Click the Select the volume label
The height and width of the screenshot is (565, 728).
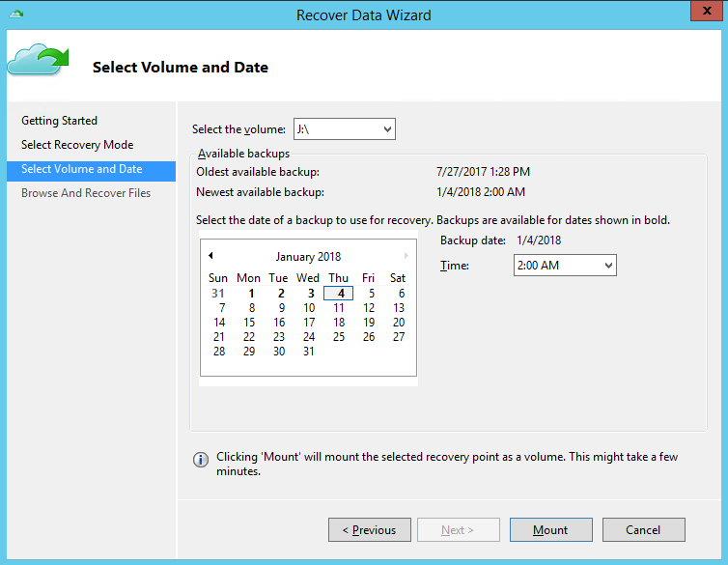point(238,129)
